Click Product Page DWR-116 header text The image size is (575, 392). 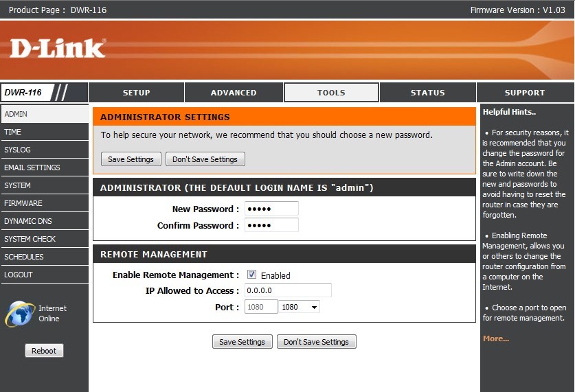[58, 10]
